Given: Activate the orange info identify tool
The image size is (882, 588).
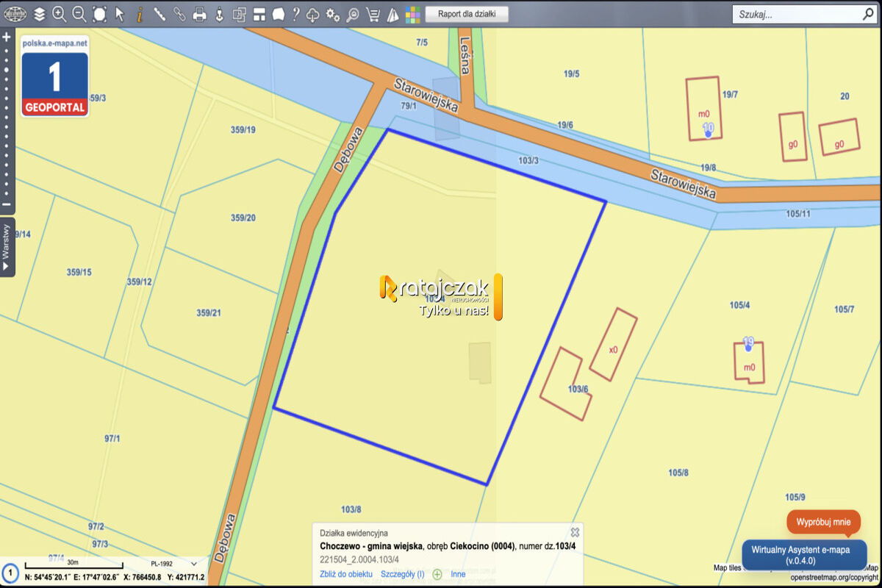Looking at the screenshot, I should coord(139,14).
